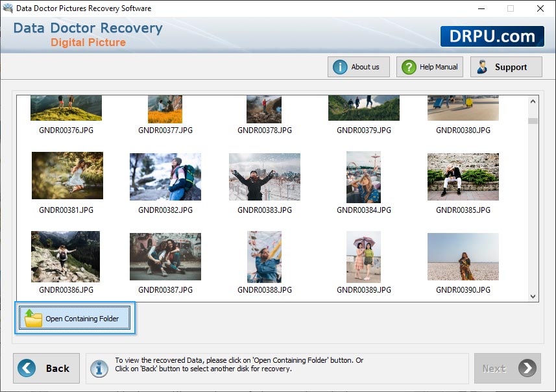Open the Help Manual

click(429, 67)
